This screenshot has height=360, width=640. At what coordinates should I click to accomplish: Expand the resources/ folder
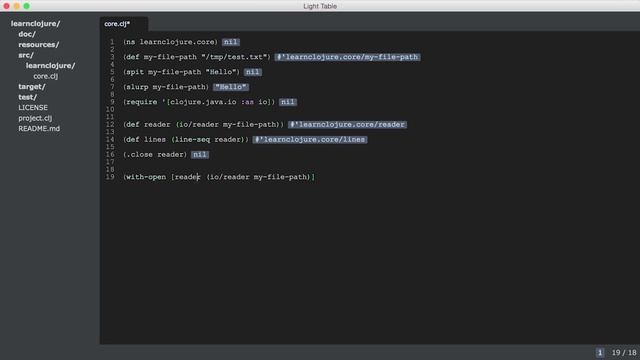coord(39,44)
